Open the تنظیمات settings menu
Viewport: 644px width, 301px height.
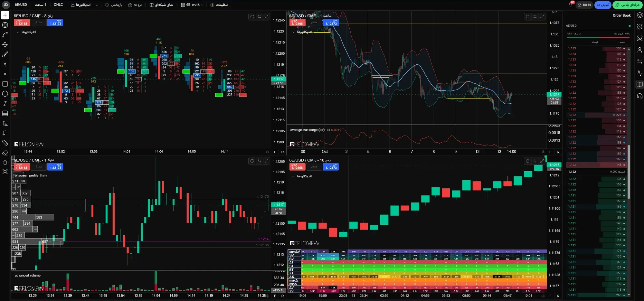219,5
